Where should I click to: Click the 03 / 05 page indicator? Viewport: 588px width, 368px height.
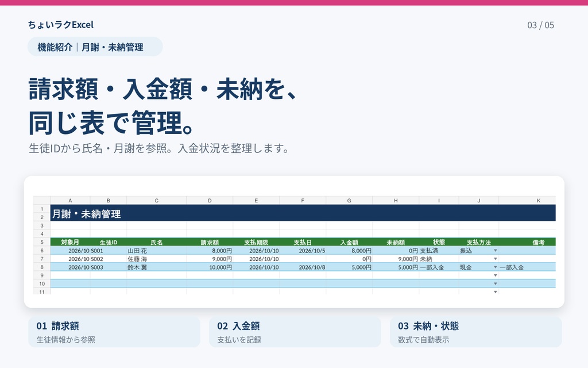point(540,25)
